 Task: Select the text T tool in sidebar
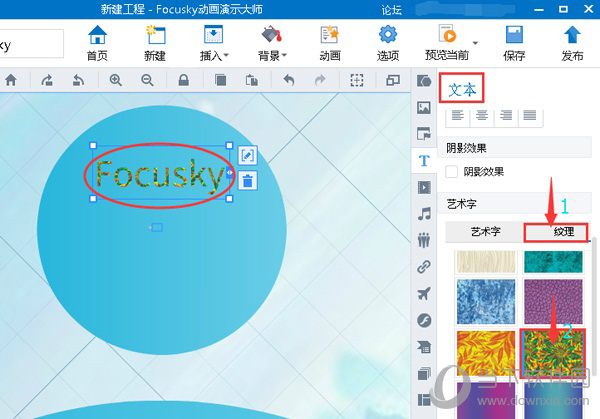424,161
